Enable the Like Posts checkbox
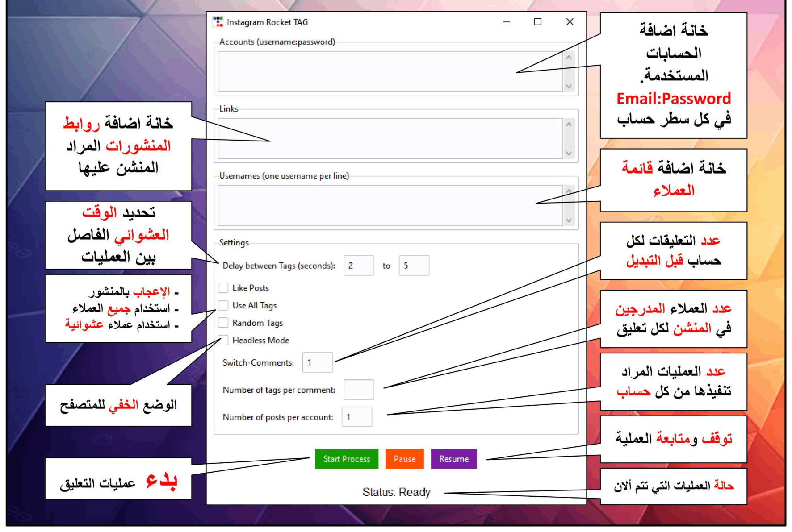 (x=223, y=288)
